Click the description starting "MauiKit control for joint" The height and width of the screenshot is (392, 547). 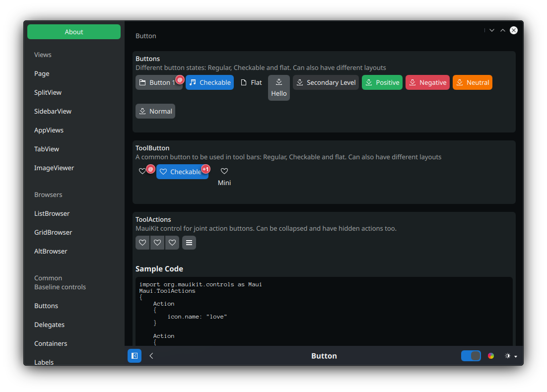pos(266,228)
